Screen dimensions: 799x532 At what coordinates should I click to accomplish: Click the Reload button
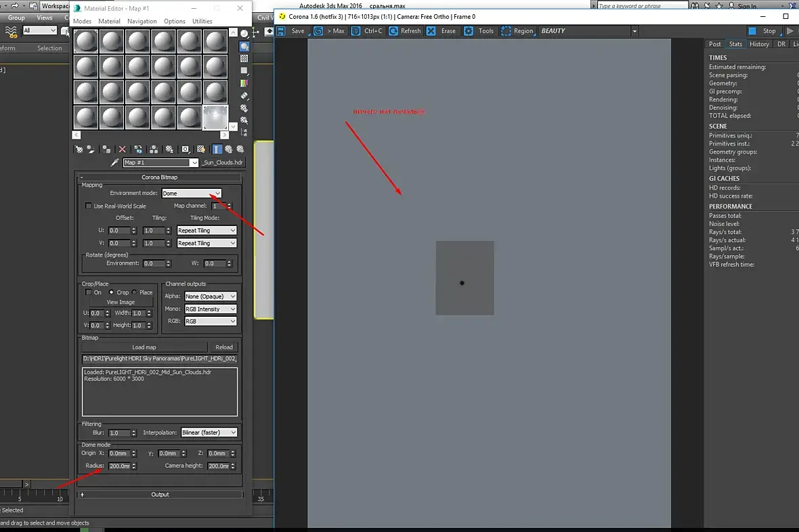click(x=223, y=347)
